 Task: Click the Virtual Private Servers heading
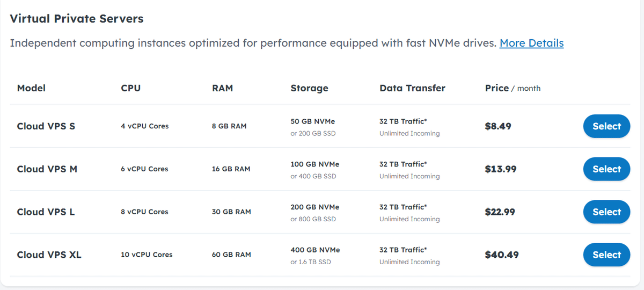(77, 19)
